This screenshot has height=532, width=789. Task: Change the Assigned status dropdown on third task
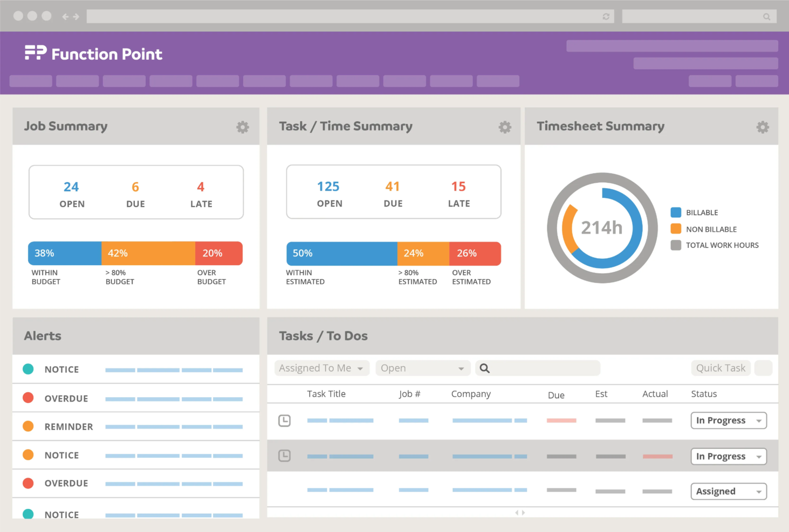728,491
